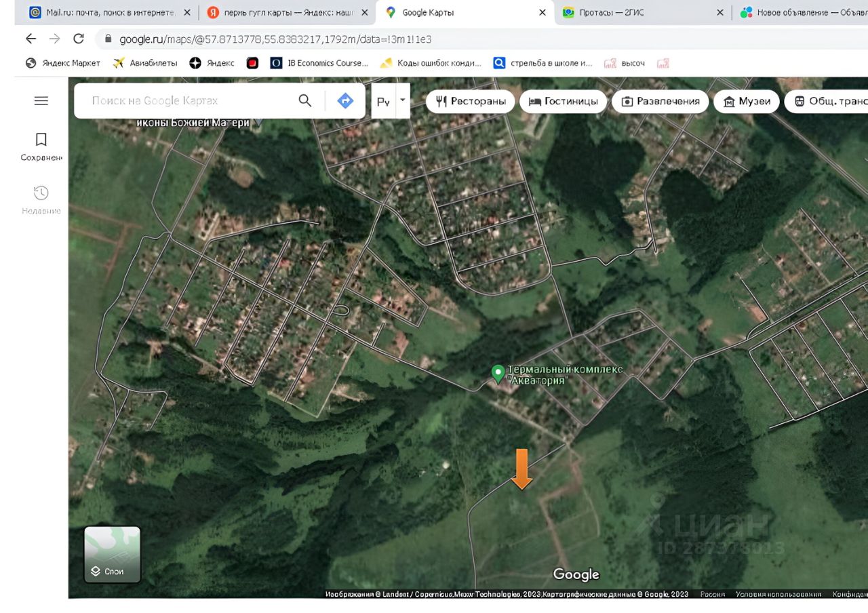The width and height of the screenshot is (868, 613).
Task: Open the Авиабилеты bookmark
Action: (x=145, y=63)
